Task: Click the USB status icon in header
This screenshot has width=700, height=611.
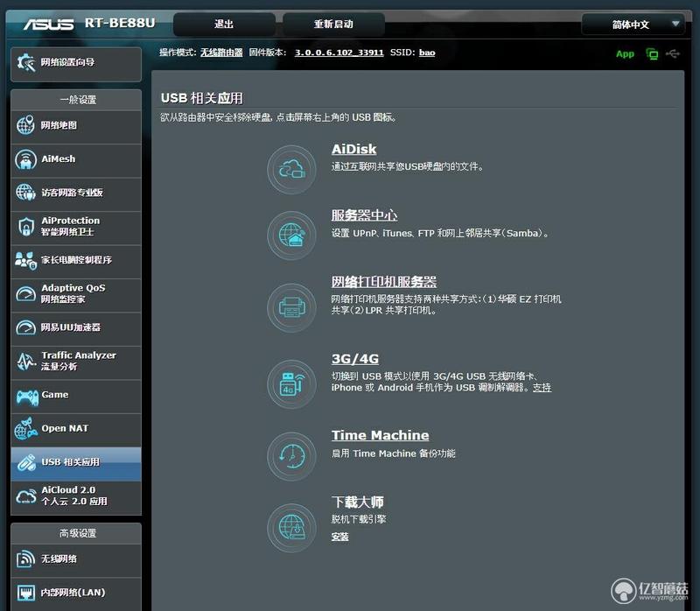Action: tap(672, 53)
